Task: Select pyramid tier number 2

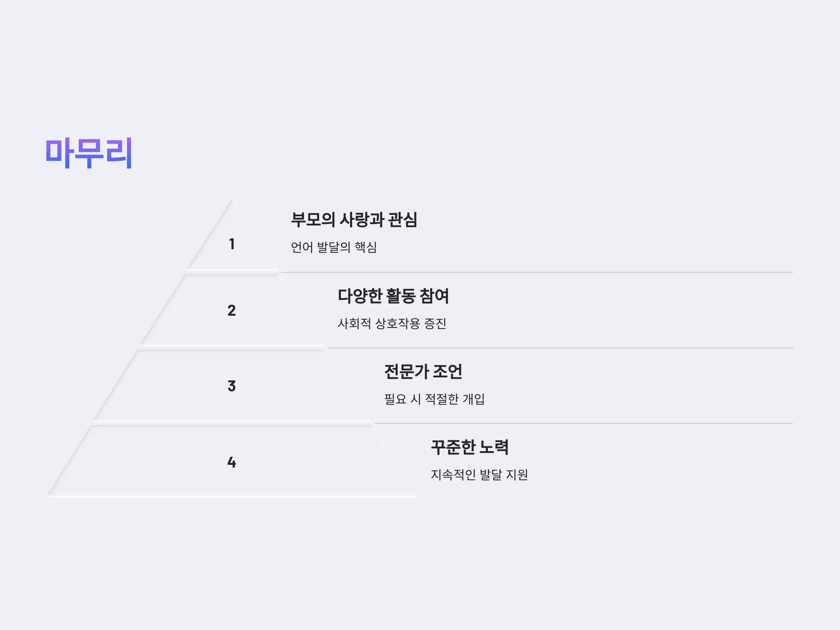Action: pyautogui.click(x=232, y=310)
